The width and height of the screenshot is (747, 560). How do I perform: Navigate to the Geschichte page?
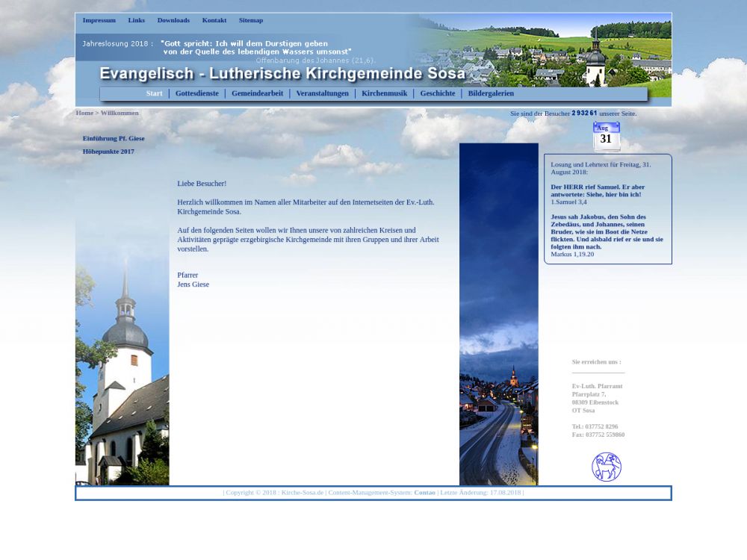click(x=437, y=93)
